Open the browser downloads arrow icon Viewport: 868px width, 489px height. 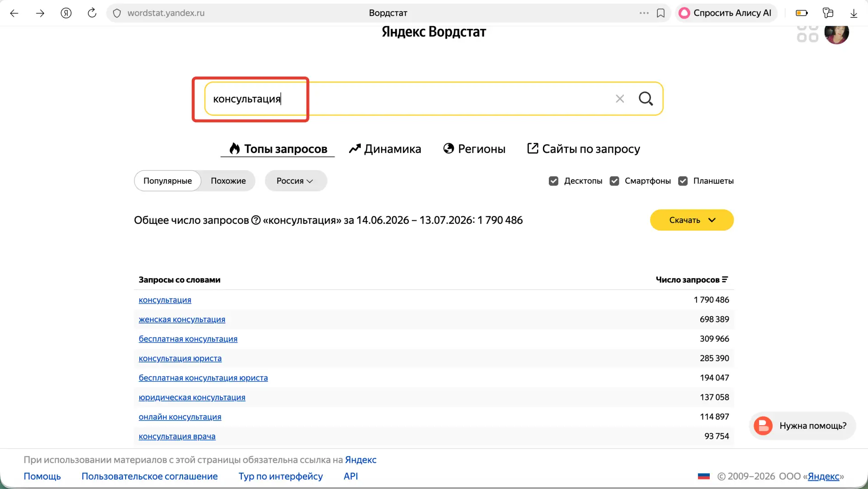click(x=854, y=13)
